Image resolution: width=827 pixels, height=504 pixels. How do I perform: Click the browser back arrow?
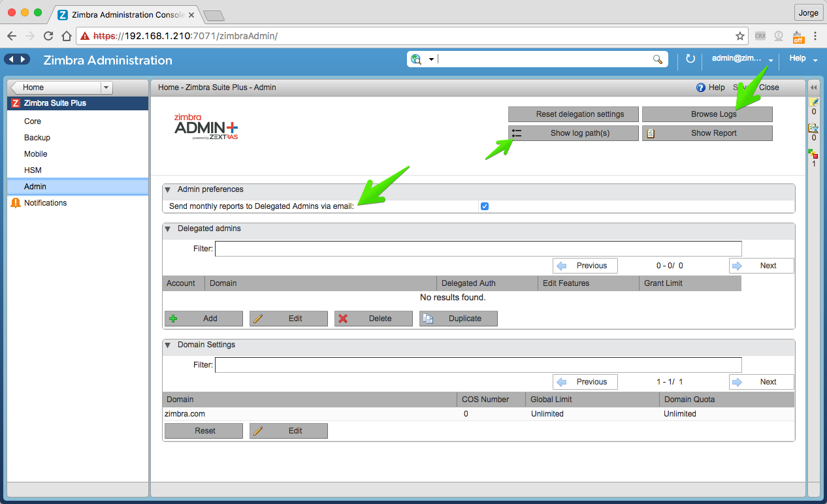tap(12, 36)
